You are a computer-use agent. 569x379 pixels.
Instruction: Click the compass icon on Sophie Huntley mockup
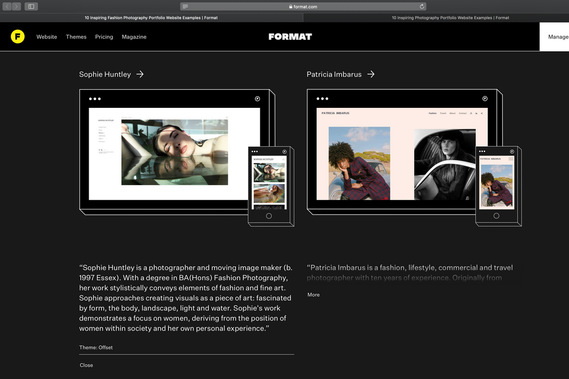pyautogui.click(x=257, y=99)
